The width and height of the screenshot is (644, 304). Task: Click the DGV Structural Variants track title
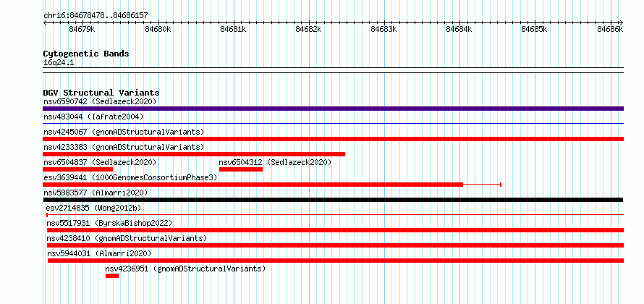pyautogui.click(x=101, y=93)
